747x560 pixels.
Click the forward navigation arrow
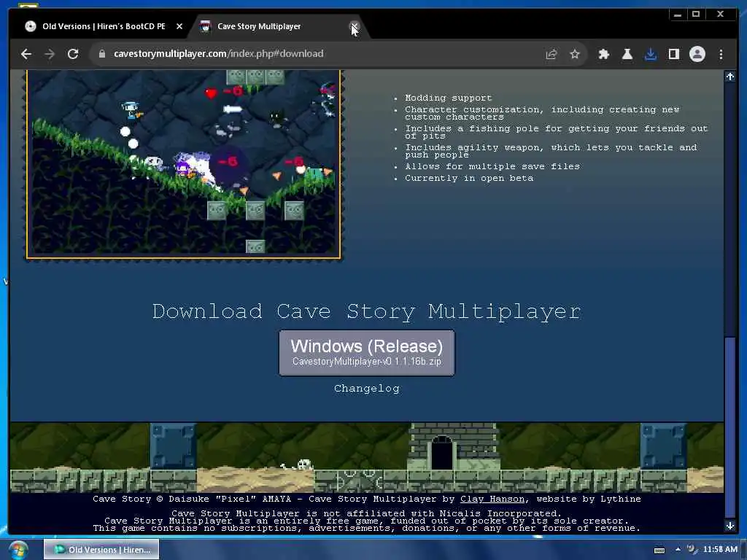[49, 54]
